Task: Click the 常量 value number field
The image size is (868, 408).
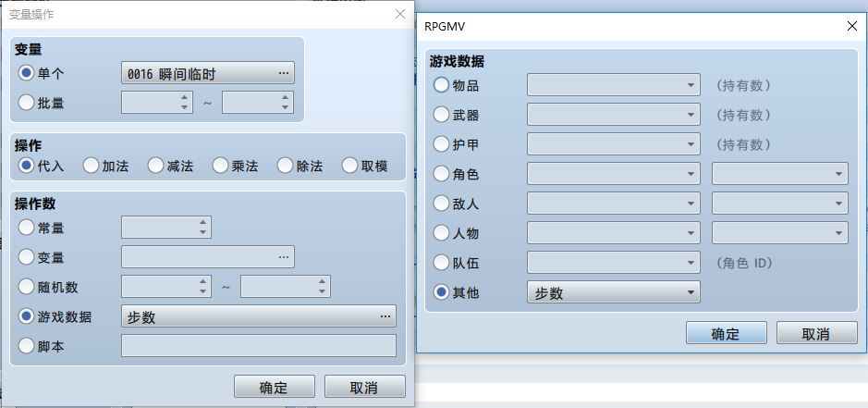Action: pos(166,228)
